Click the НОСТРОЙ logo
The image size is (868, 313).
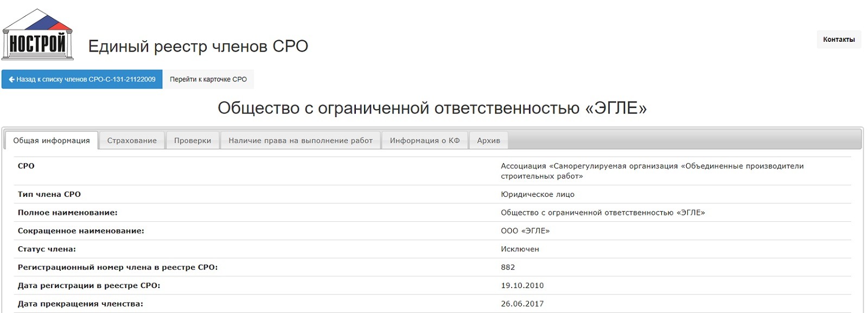pos(37,35)
